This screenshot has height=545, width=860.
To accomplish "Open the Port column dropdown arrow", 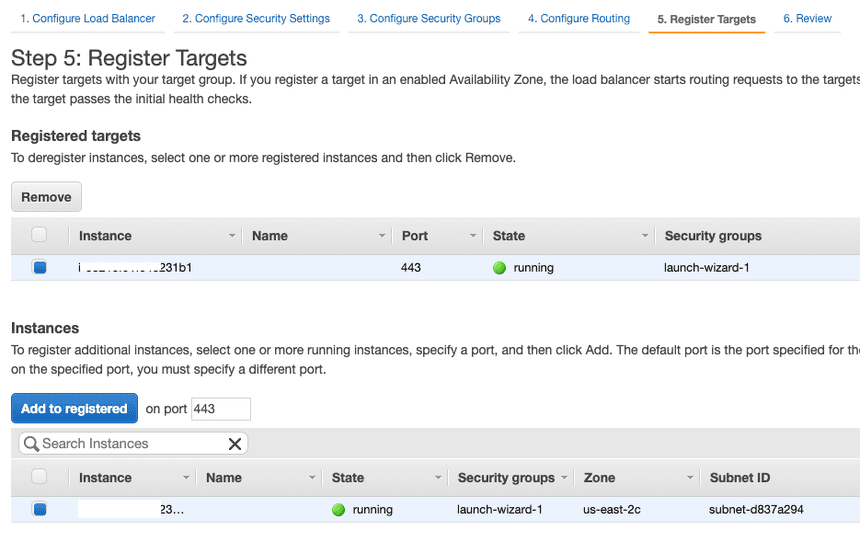I will 473,236.
